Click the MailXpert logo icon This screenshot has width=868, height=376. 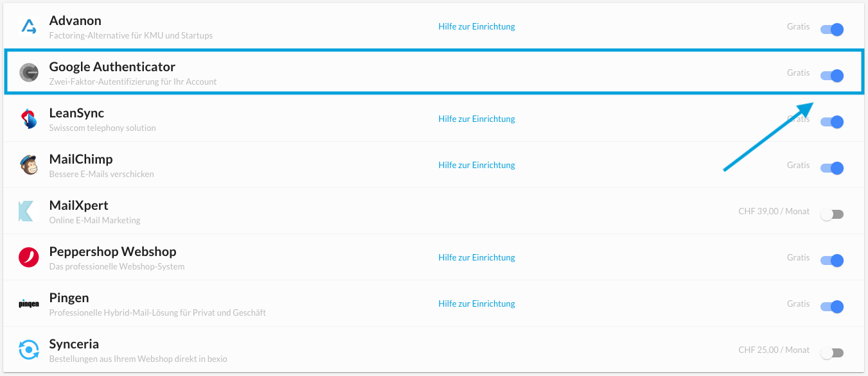[26, 211]
